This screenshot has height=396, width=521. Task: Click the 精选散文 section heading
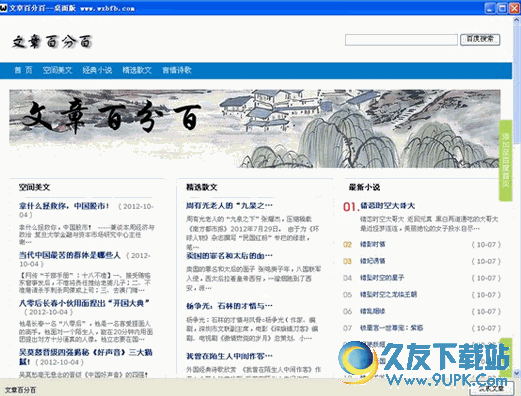pos(202,187)
